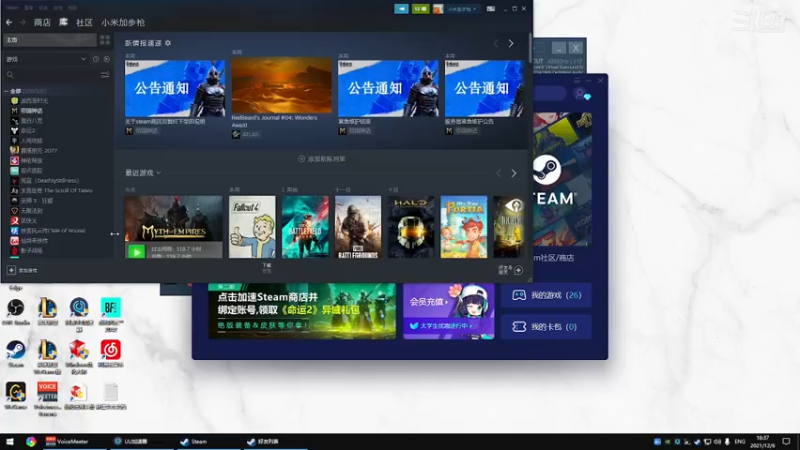This screenshot has height=450, width=800.
Task: Select Tale of Wuxia in the game list
Action: pyautogui.click(x=53, y=231)
